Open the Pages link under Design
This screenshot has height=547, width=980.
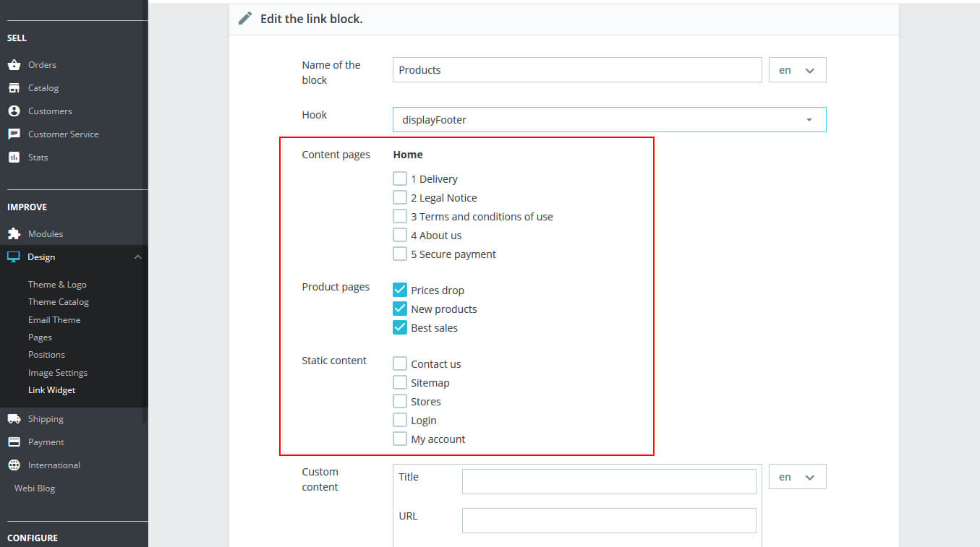[x=39, y=337]
